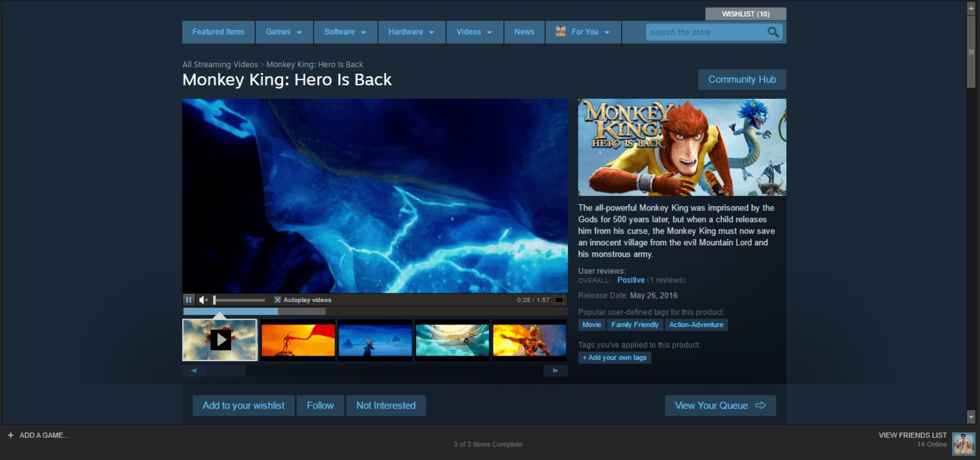The height and width of the screenshot is (460, 980).
Task: Select the teal swirl screenshot thumbnail
Action: 452,340
